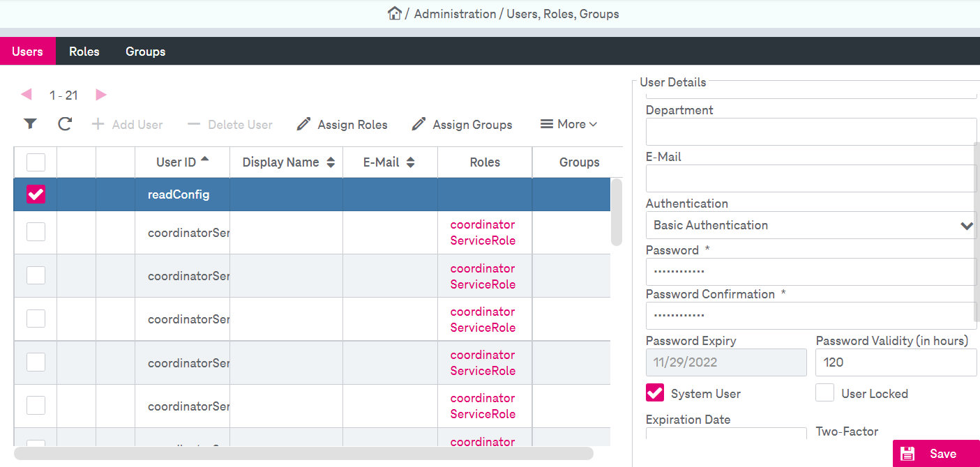The width and height of the screenshot is (980, 467).
Task: Check the third coordinatorSer row checkbox
Action: [36, 319]
